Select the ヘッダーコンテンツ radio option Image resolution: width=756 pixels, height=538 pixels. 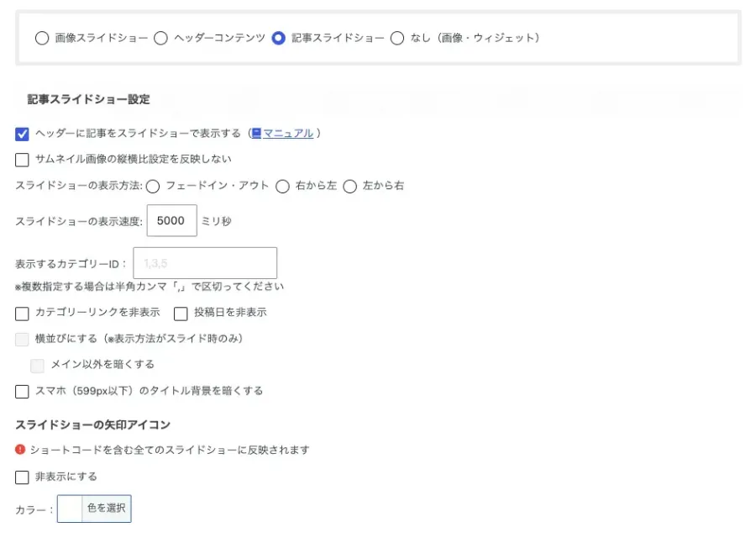160,38
